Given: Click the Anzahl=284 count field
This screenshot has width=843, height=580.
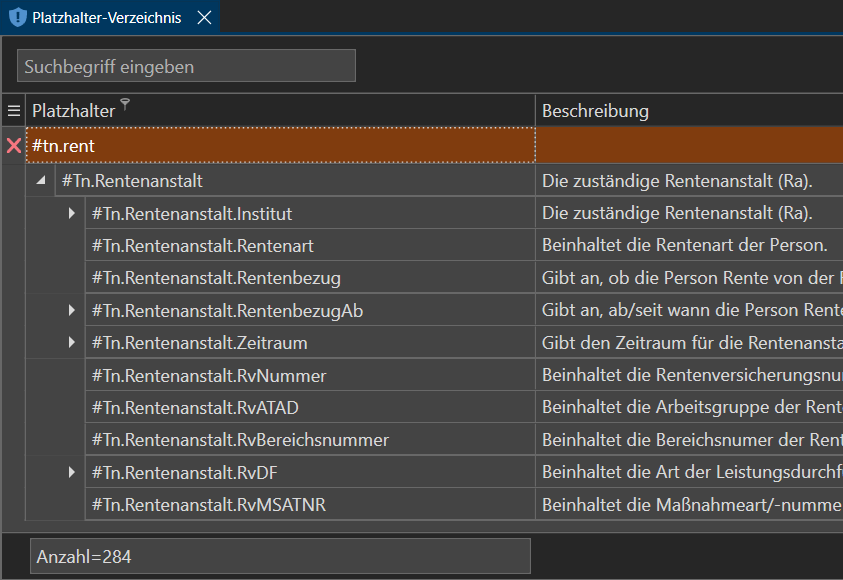Looking at the screenshot, I should click(x=280, y=556).
